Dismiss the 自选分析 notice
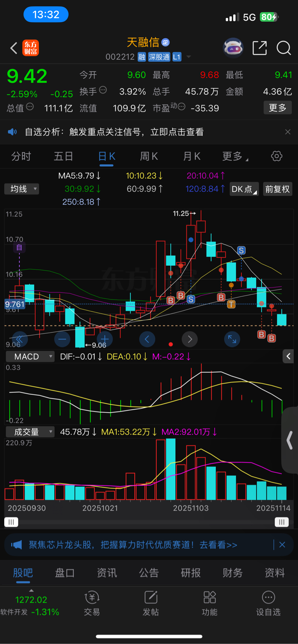This screenshot has height=644, width=298. point(288,132)
